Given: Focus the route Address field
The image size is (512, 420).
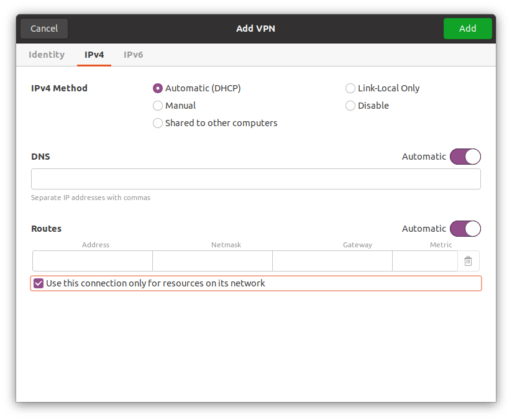Looking at the screenshot, I should 93,262.
